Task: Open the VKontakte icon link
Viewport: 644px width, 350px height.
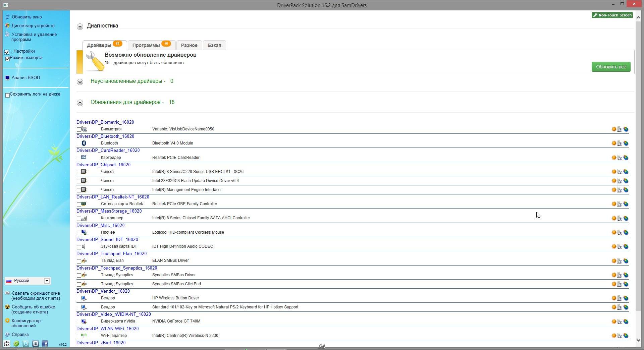Action: 35,344
